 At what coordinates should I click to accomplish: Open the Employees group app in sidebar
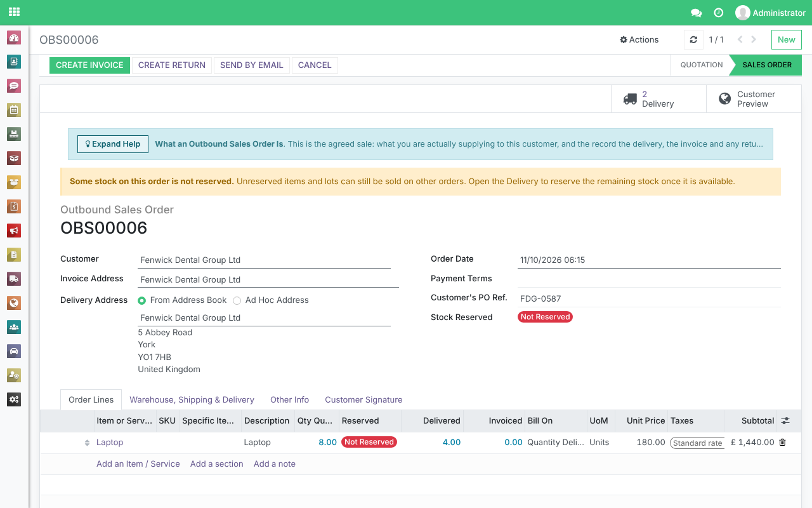[x=14, y=327]
